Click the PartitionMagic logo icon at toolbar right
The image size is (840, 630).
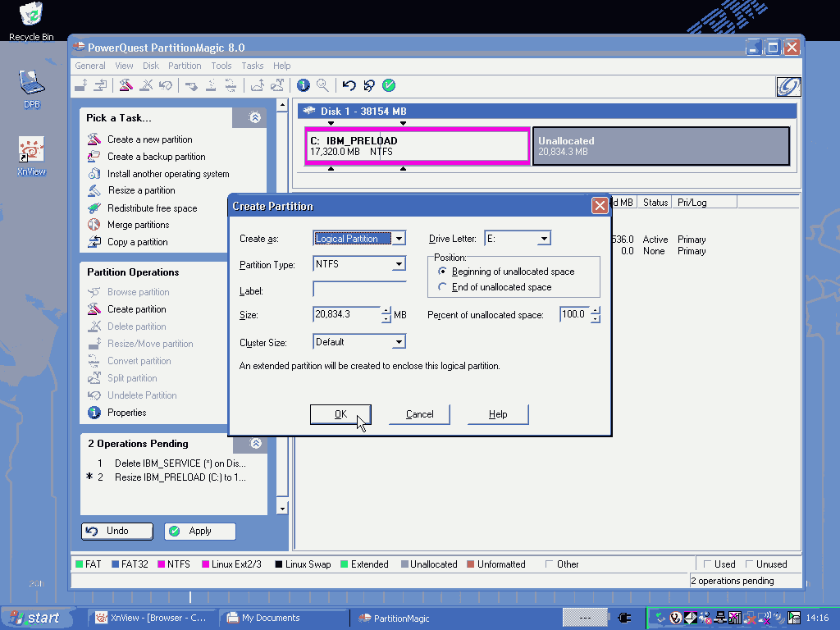[x=788, y=86]
